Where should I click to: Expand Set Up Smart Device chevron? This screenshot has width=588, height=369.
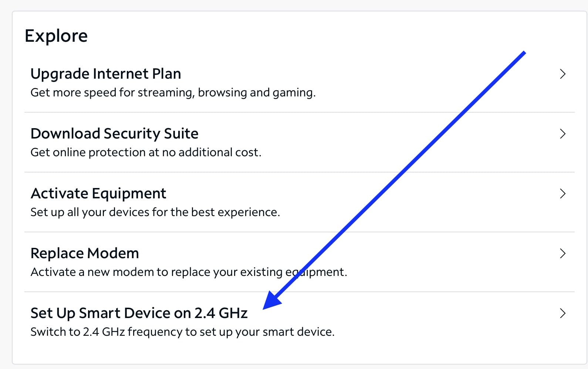coord(562,313)
